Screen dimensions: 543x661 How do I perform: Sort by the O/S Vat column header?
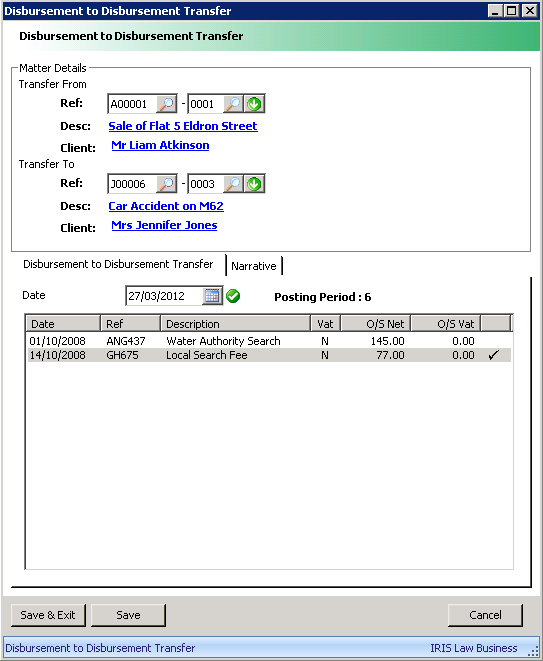point(446,324)
